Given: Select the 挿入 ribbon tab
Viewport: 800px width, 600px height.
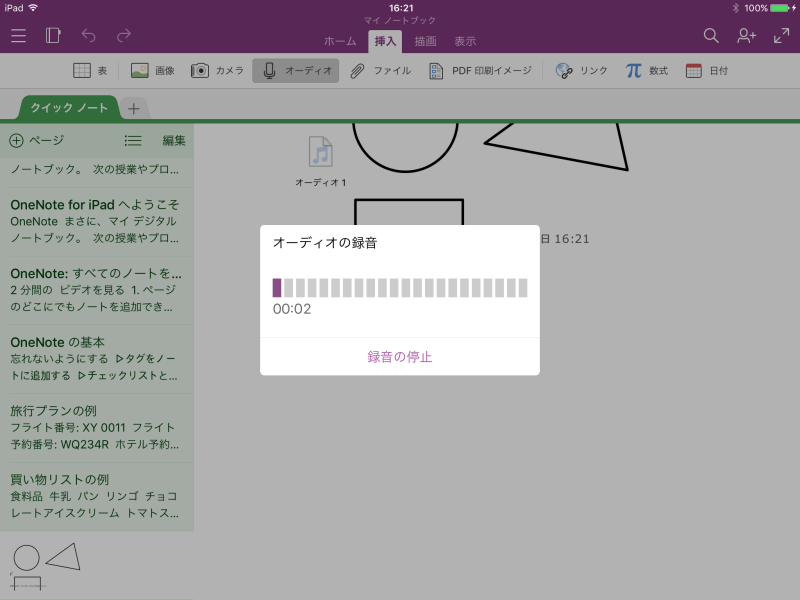Looking at the screenshot, I should [385, 41].
